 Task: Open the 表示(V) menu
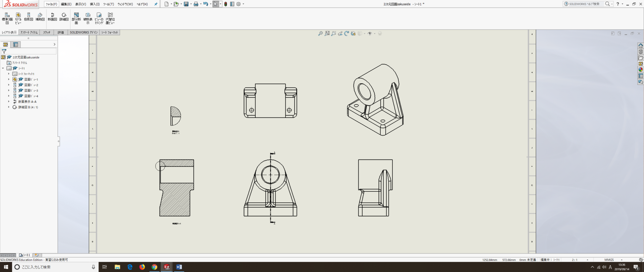coord(80,4)
